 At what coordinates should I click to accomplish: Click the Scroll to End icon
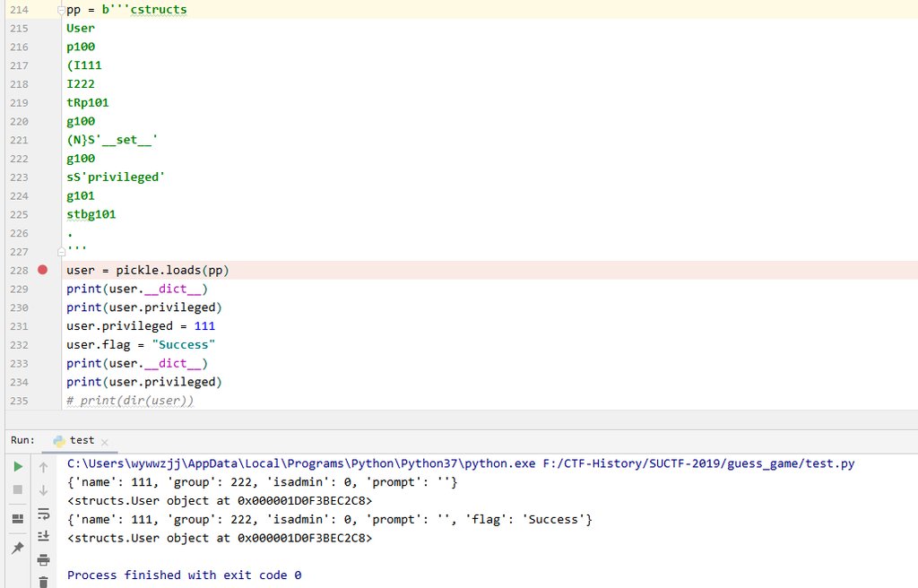(x=43, y=536)
